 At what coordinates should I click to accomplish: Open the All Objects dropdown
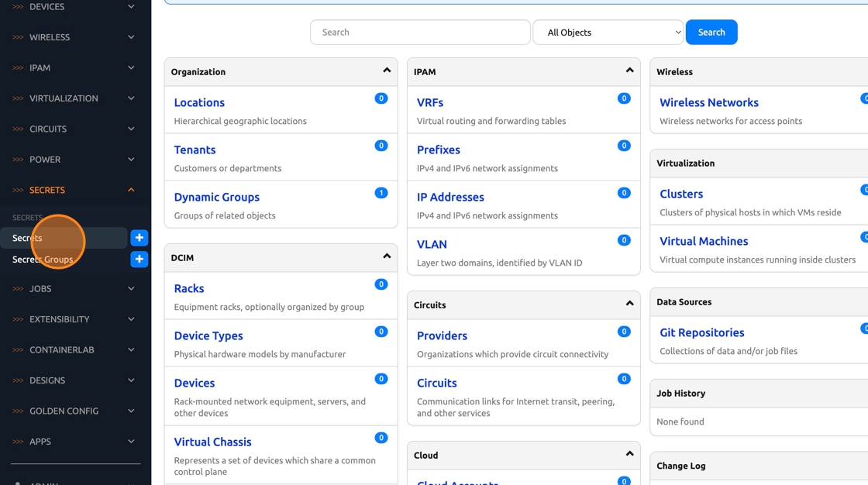tap(608, 33)
